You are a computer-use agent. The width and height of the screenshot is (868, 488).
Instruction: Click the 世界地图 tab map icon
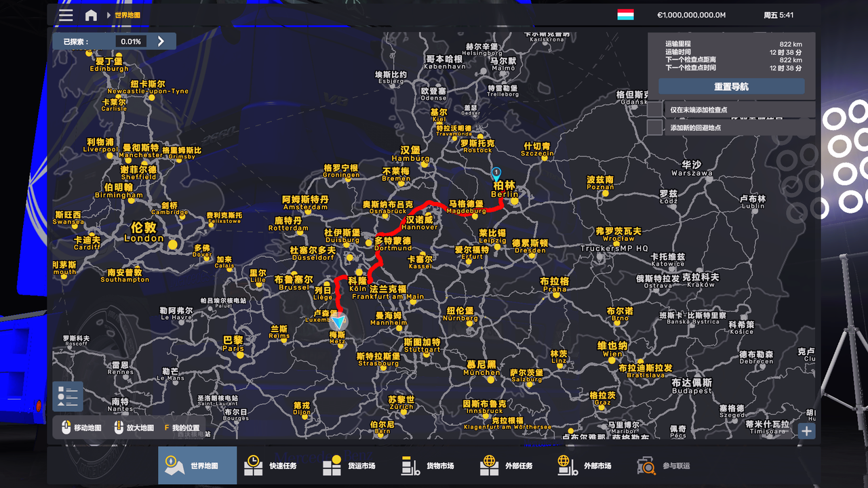(x=175, y=466)
